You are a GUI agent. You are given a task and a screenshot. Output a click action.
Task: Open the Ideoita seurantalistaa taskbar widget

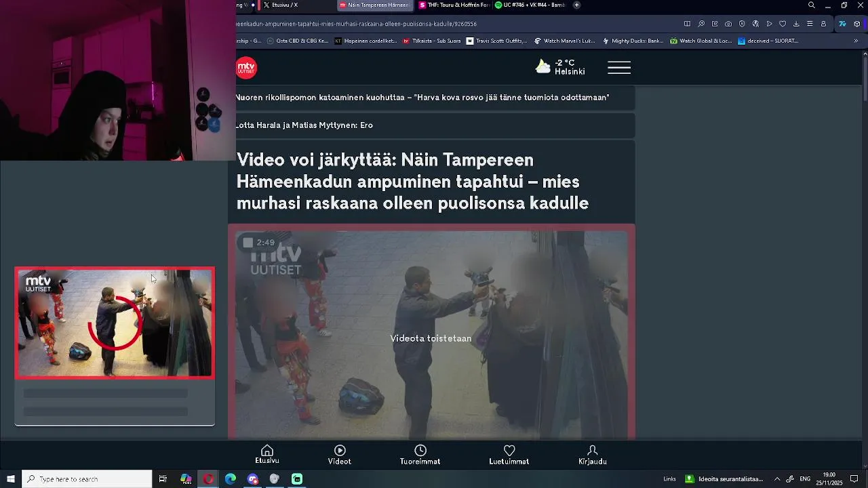724,479
